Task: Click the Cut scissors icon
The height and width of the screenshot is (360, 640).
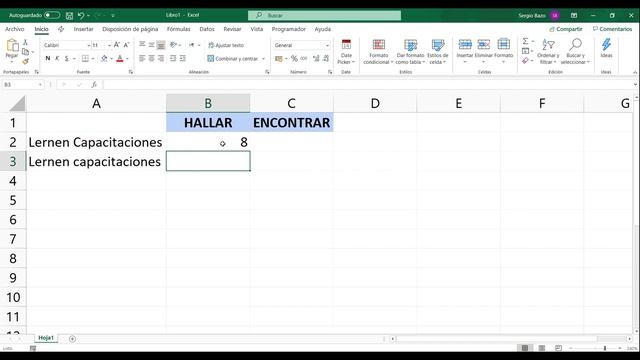Action: coord(25,42)
